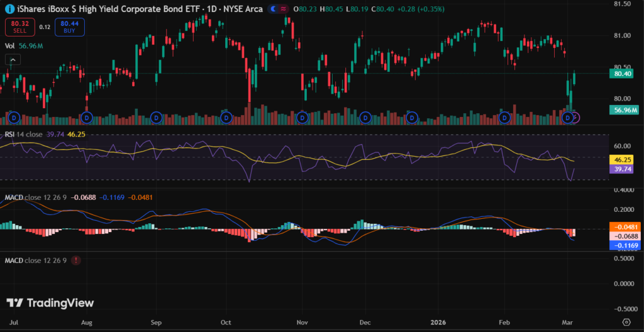644x332 pixels.
Task: Click the moon post-market session icon
Action: coord(272,9)
